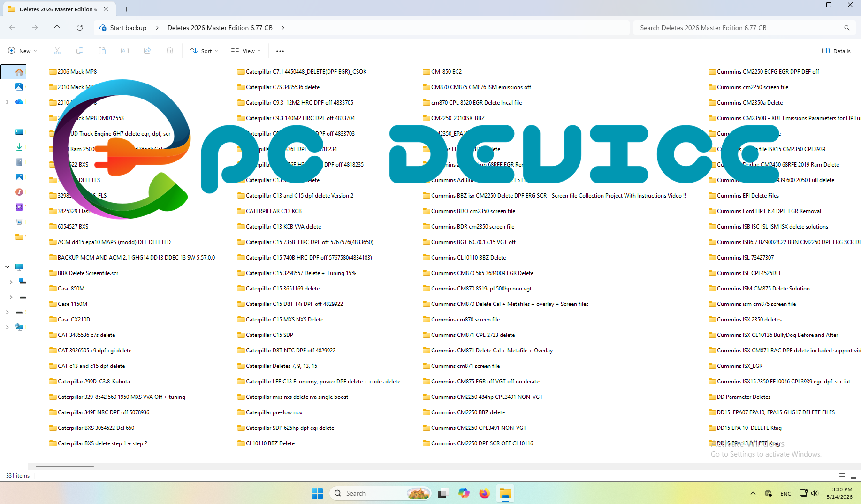Click File Explorer taskbar icon
This screenshot has width=861, height=504.
(505, 493)
